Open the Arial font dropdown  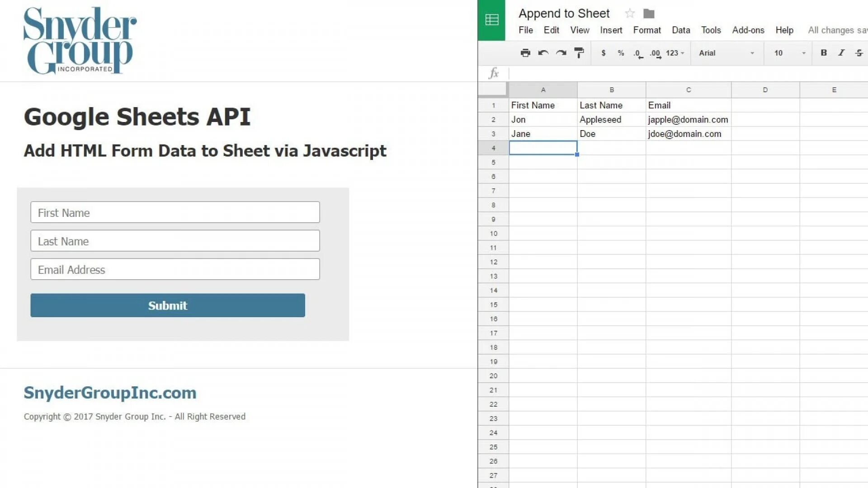click(x=726, y=53)
